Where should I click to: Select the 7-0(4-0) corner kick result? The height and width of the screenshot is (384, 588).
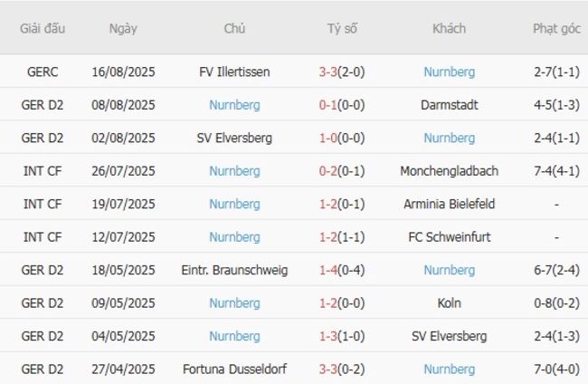[556, 370]
